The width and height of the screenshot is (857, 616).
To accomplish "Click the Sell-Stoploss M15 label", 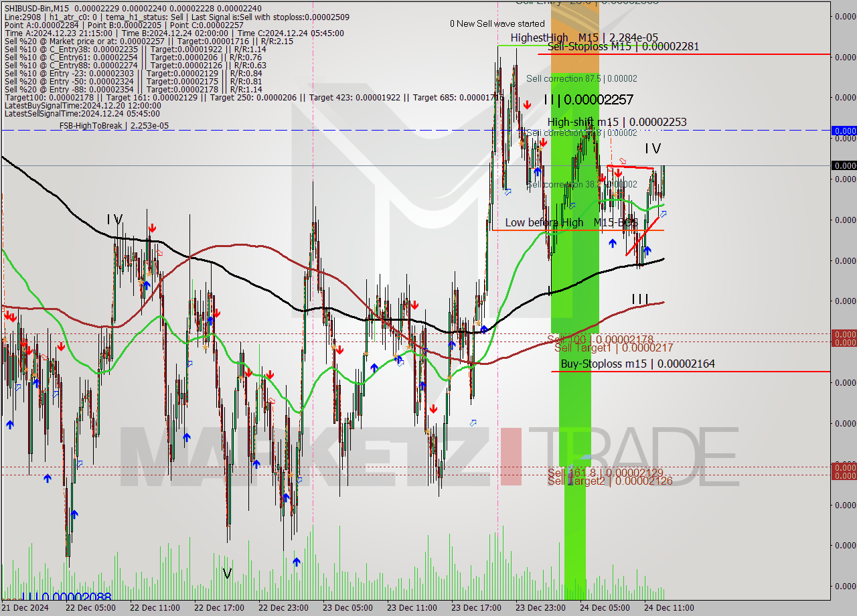I will point(623,46).
